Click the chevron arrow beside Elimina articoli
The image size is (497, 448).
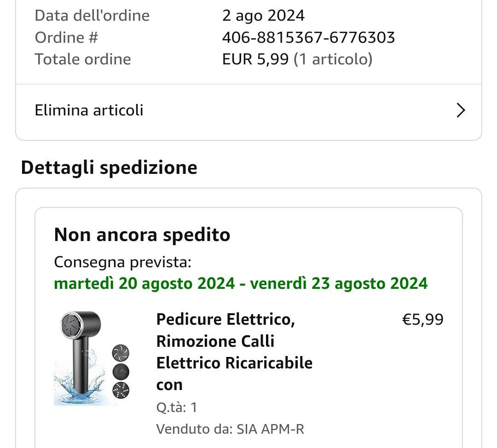point(460,110)
